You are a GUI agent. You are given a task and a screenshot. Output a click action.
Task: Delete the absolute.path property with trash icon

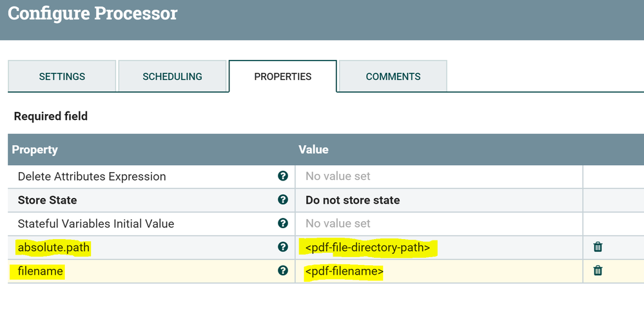[598, 247]
